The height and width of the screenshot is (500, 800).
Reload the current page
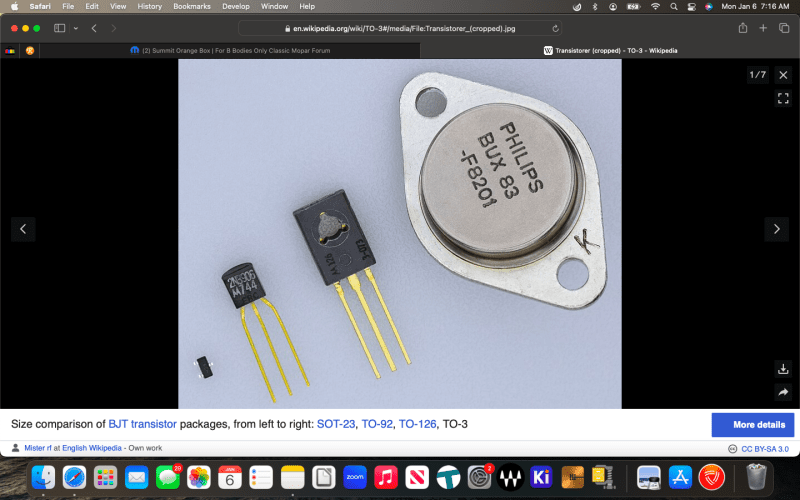coord(555,29)
